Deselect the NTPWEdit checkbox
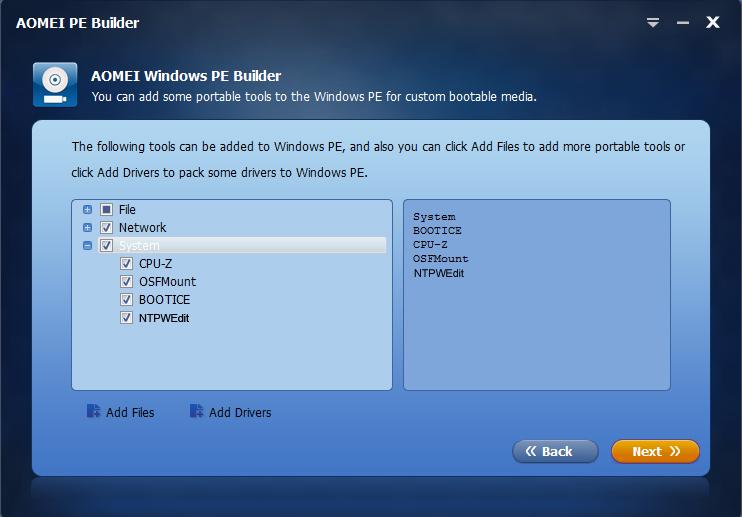Screen dimensions: 742x517 (x=126, y=317)
